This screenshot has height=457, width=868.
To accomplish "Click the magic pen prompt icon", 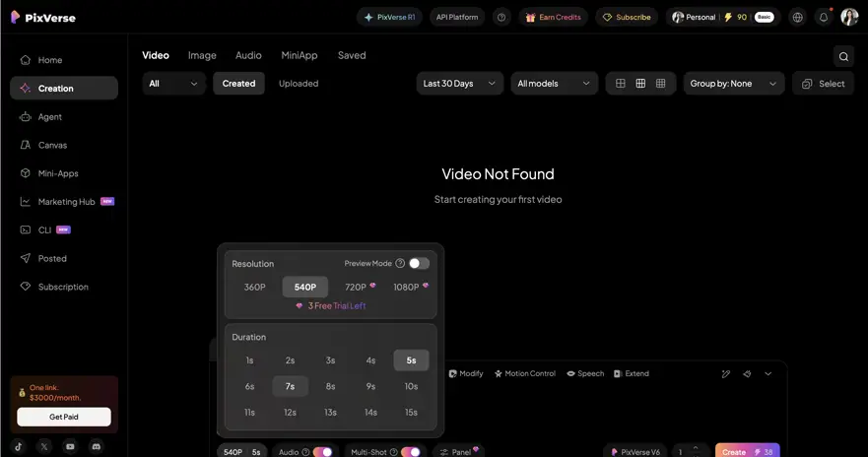I will 726,374.
